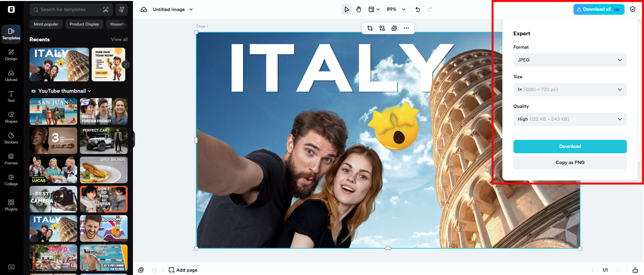Click the Copy as PNG button

[x=570, y=163]
